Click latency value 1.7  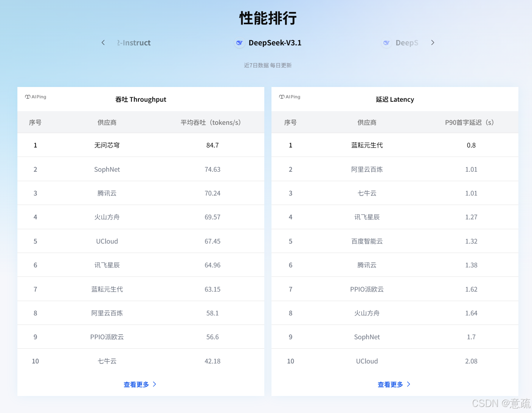click(x=471, y=337)
